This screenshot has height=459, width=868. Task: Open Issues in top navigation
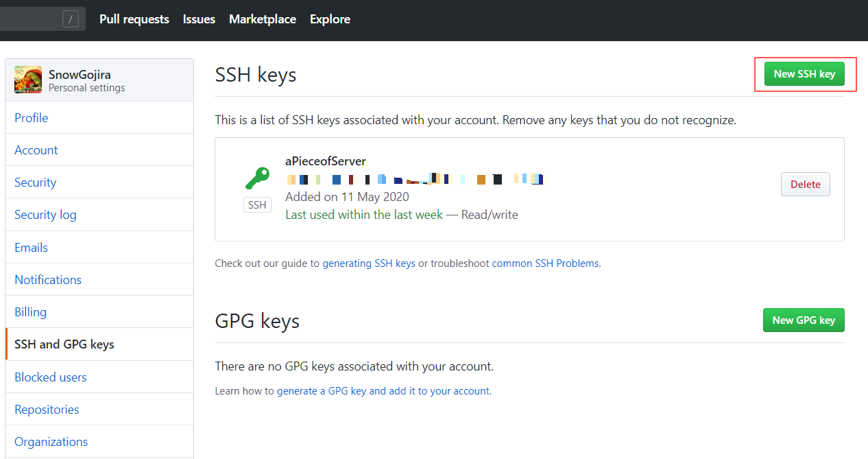(x=199, y=19)
